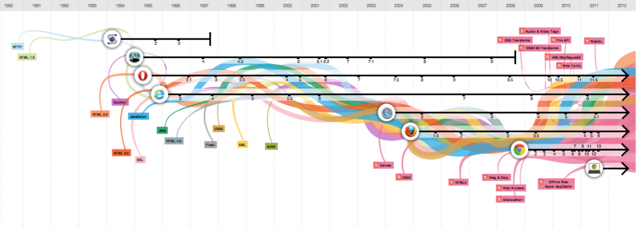Select the Geolocation HTML5 label
The width and height of the screenshot is (644, 228).
509,200
